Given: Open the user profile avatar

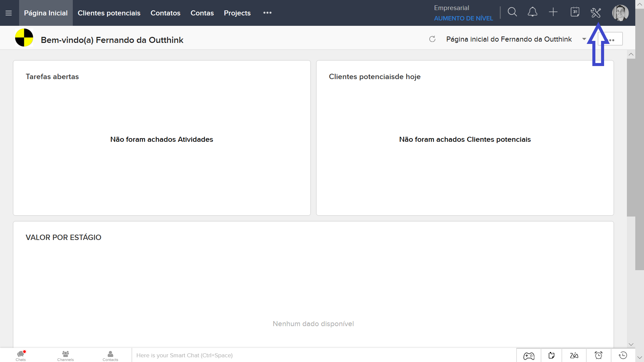Looking at the screenshot, I should coord(620,13).
